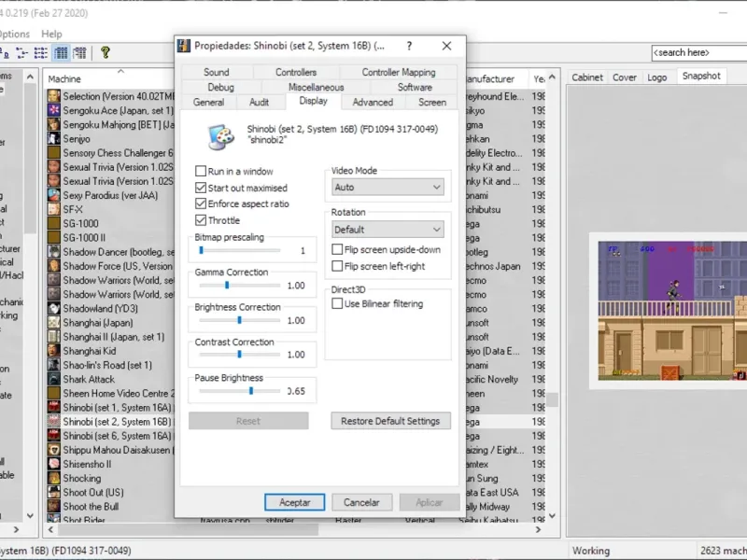Open the Audit tab
747x560 pixels.
tap(260, 102)
